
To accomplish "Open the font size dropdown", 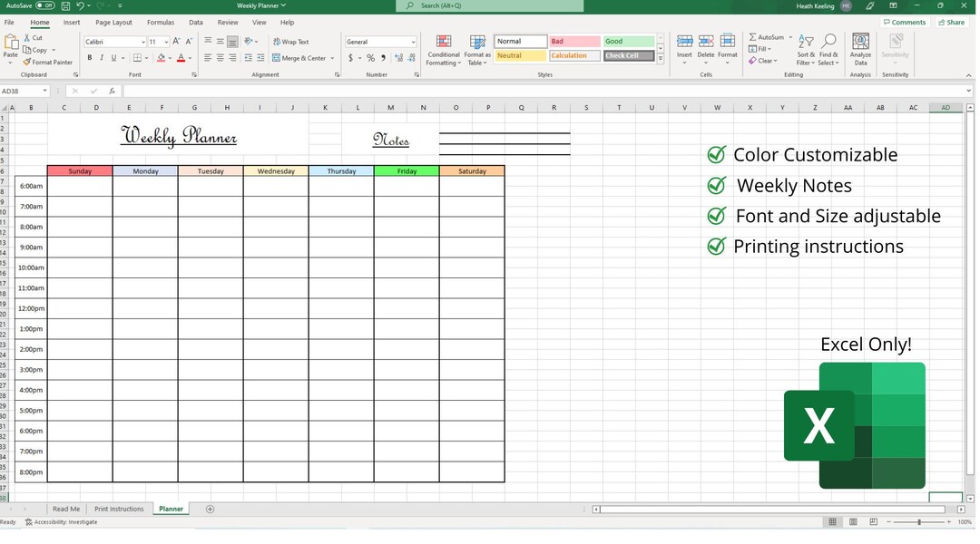I will point(165,41).
